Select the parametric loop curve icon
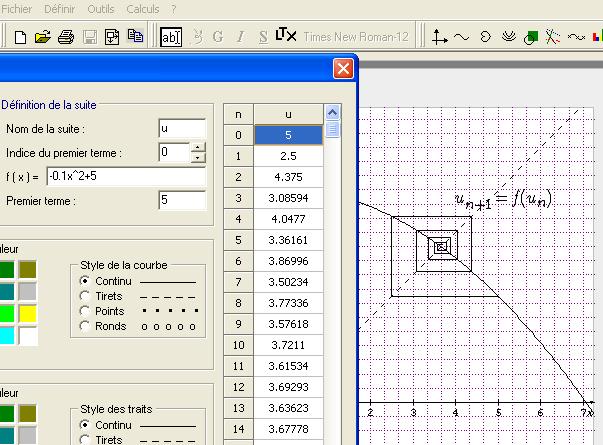The image size is (603, 445). (x=485, y=37)
